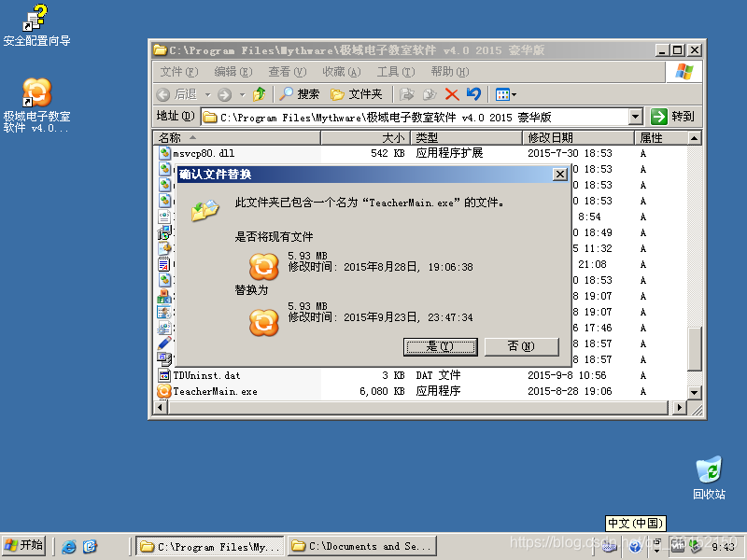The image size is (747, 560).
Task: Click the 2015-9-8 10:56 date cell
Action: point(567,375)
